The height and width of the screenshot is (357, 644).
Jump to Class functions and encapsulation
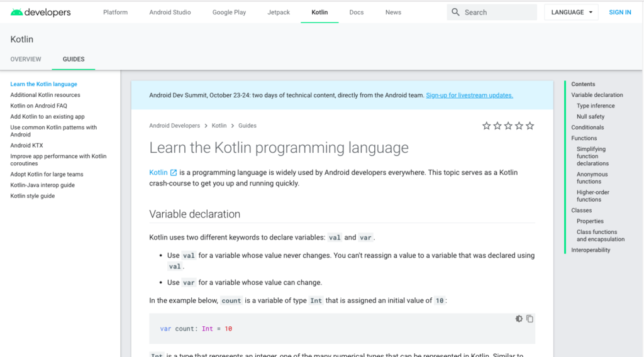601,236
